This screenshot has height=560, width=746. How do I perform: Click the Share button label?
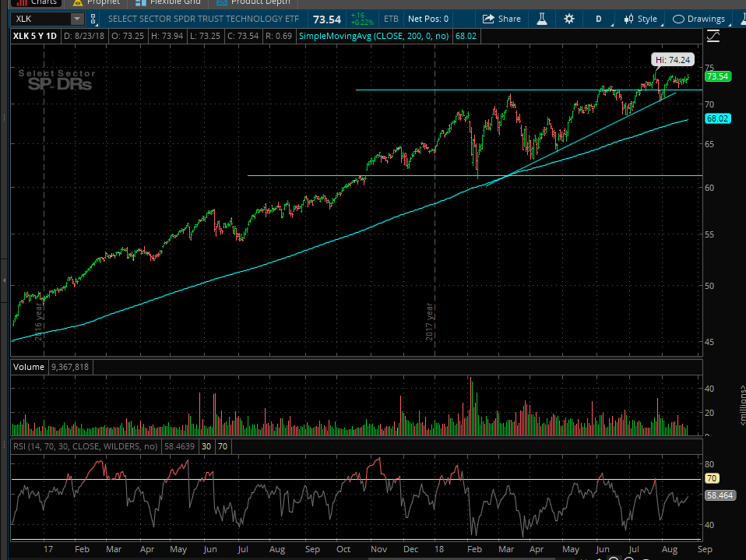509,19
